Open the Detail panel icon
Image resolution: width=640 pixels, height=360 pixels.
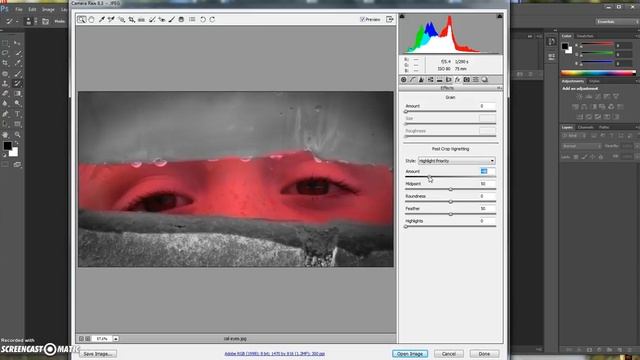pyautogui.click(x=422, y=80)
